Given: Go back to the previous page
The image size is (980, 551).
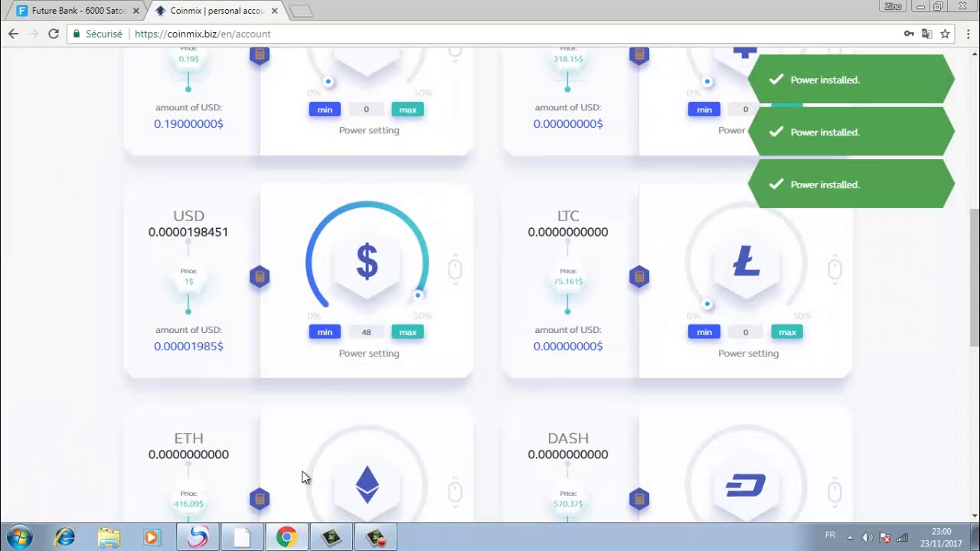Looking at the screenshot, I should click(x=13, y=34).
